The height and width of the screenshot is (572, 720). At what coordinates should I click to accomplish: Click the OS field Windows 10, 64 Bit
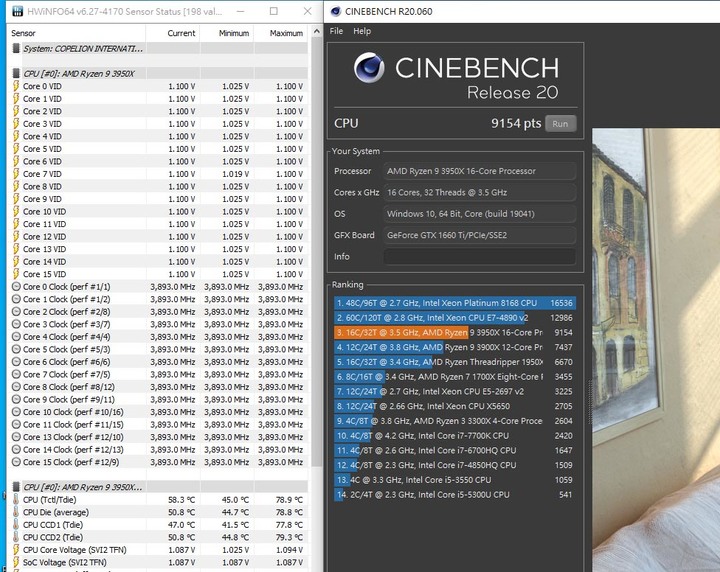click(x=479, y=214)
